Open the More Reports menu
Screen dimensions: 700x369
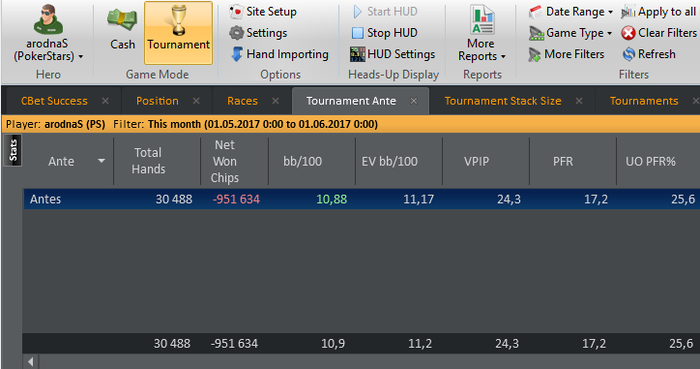coord(482,33)
